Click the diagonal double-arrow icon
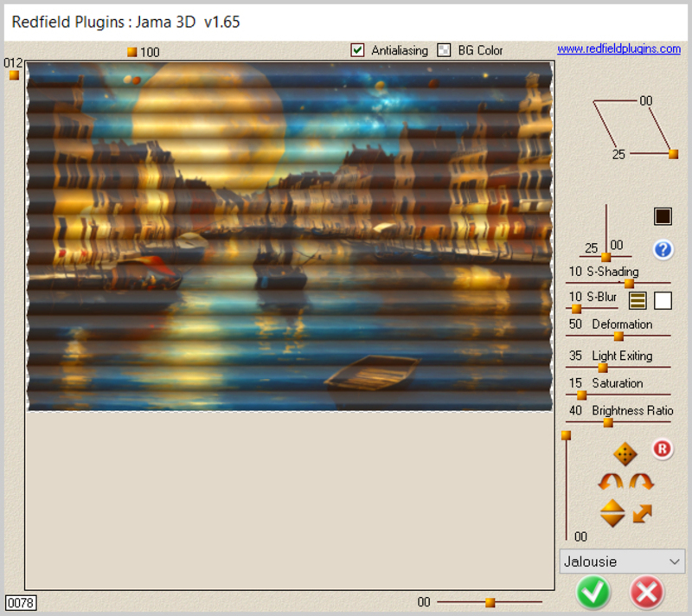 pyautogui.click(x=642, y=514)
